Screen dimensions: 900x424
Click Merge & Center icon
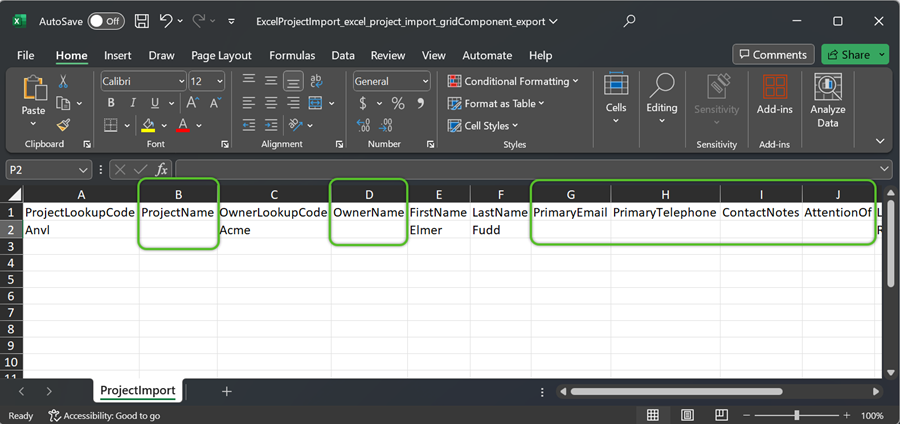click(x=315, y=103)
